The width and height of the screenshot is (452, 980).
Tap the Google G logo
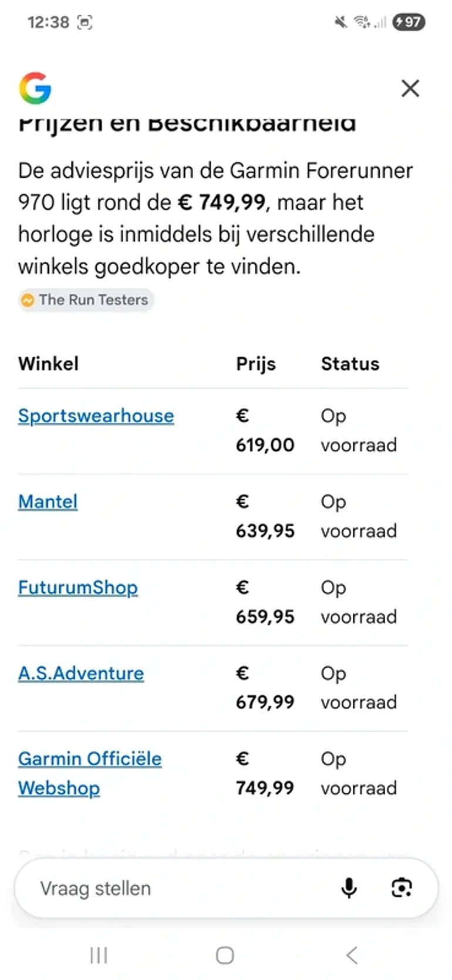tap(35, 88)
